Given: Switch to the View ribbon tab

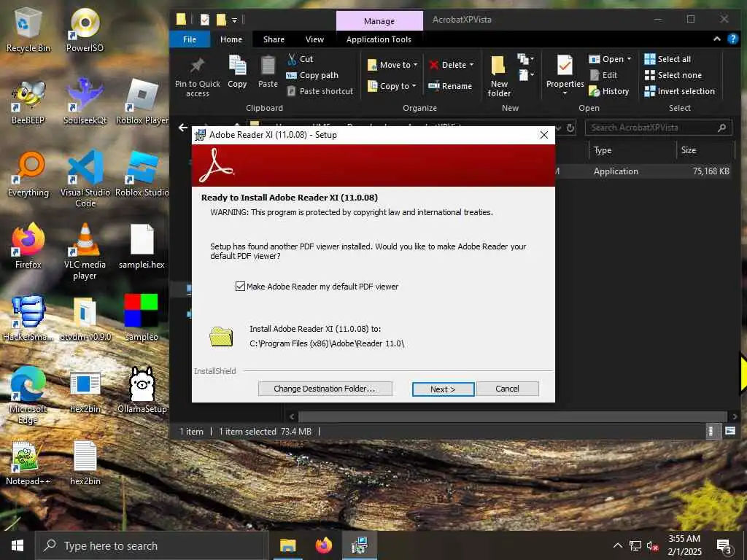Looking at the screenshot, I should point(314,39).
